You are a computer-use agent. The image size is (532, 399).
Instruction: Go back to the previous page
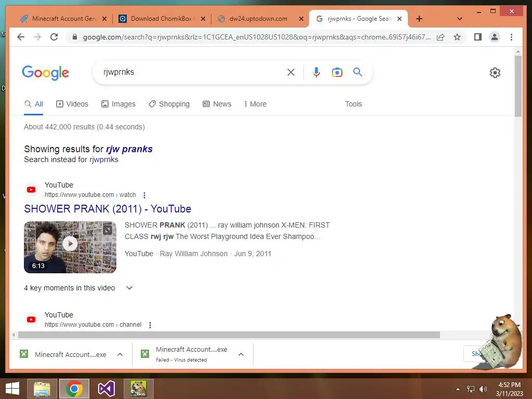point(21,37)
